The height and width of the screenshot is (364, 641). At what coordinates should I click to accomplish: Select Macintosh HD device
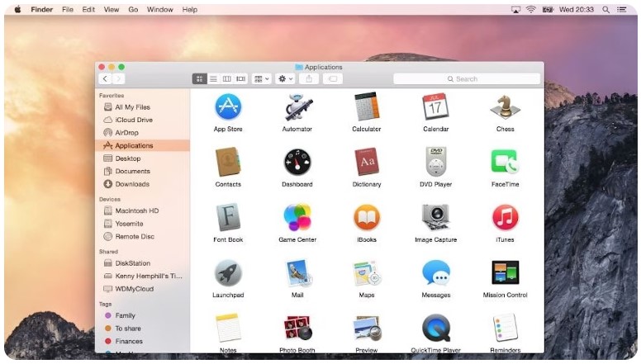click(143, 210)
